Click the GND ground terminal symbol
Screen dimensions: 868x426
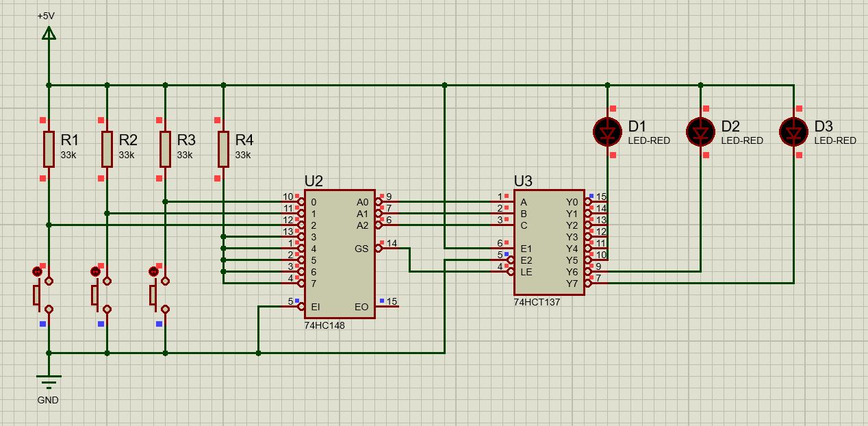click(49, 379)
